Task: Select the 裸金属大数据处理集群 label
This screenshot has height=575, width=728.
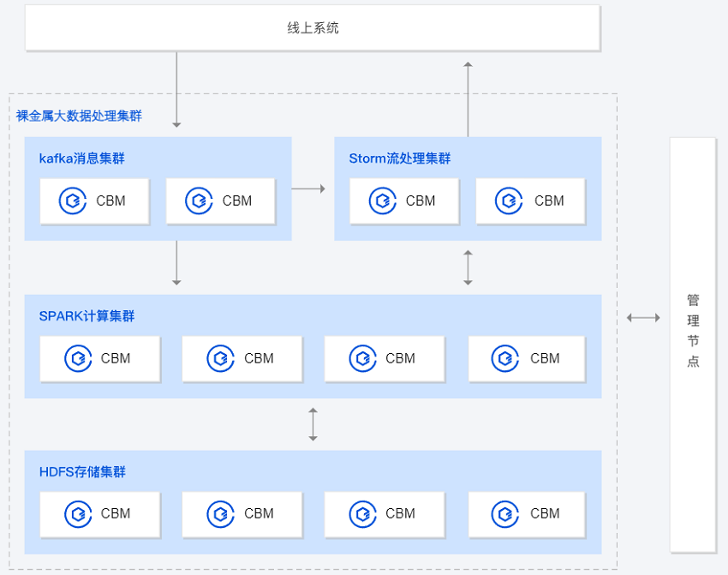Action: pos(79,116)
